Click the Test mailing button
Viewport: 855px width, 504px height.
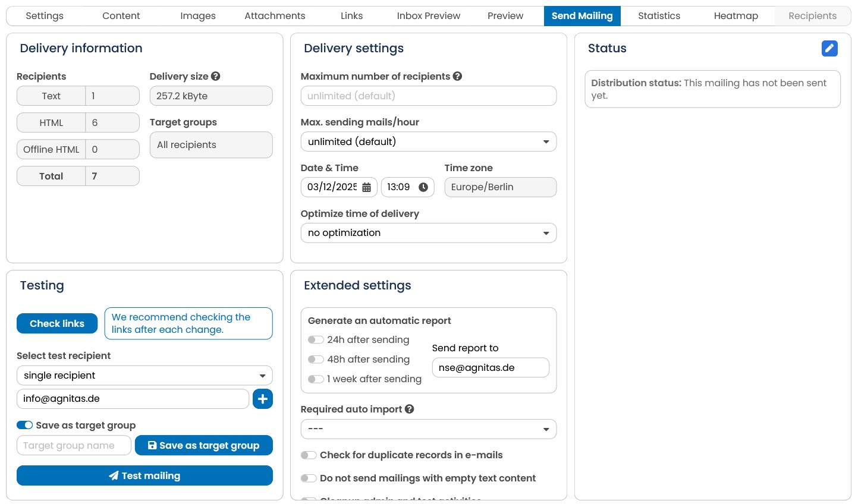click(144, 475)
